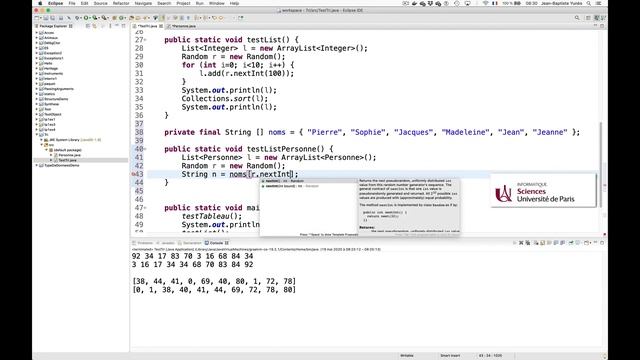The width and height of the screenshot is (640, 360).
Task: Click the Search magnifier icon at toolbar right
Action: [x=577, y=18]
